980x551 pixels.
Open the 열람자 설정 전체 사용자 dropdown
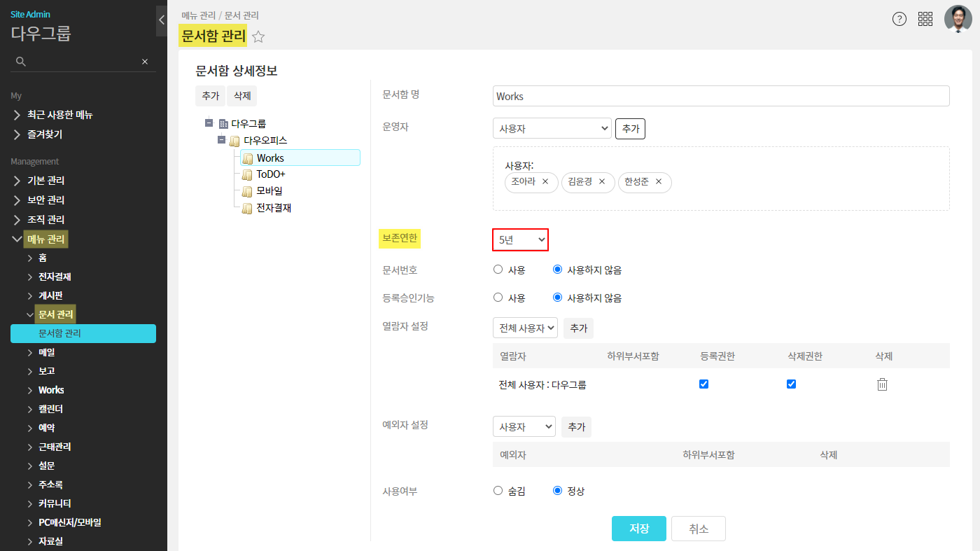tap(525, 328)
